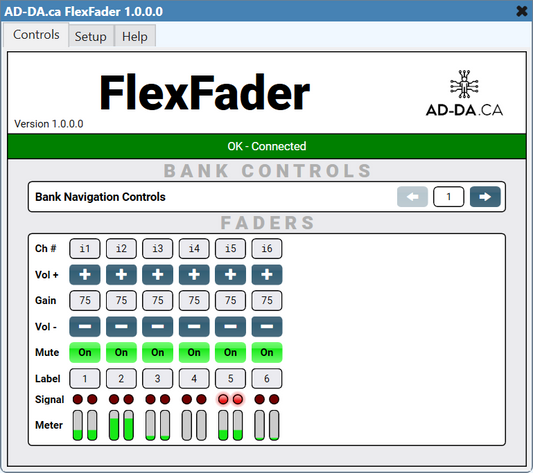
Task: Click the left level meter of channel 2
Action: tap(114, 425)
